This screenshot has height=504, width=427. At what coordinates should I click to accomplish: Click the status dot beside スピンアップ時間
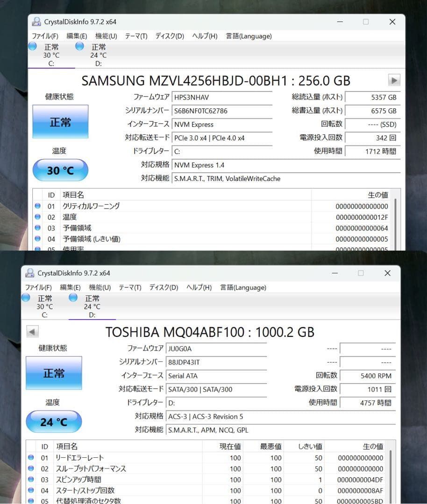coord(30,479)
